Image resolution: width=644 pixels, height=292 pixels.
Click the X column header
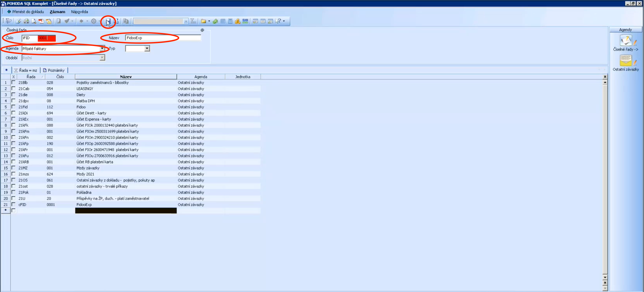(x=13, y=77)
